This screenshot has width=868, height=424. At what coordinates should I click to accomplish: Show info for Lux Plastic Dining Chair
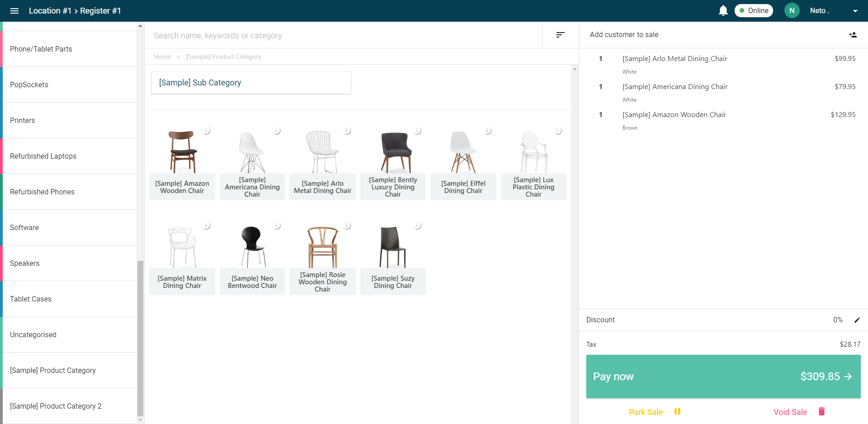tap(558, 131)
